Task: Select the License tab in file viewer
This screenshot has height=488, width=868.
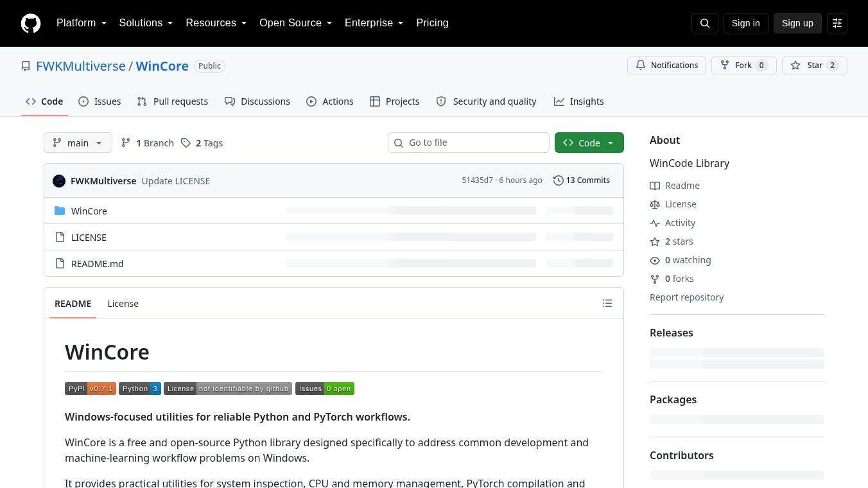Action: [123, 303]
